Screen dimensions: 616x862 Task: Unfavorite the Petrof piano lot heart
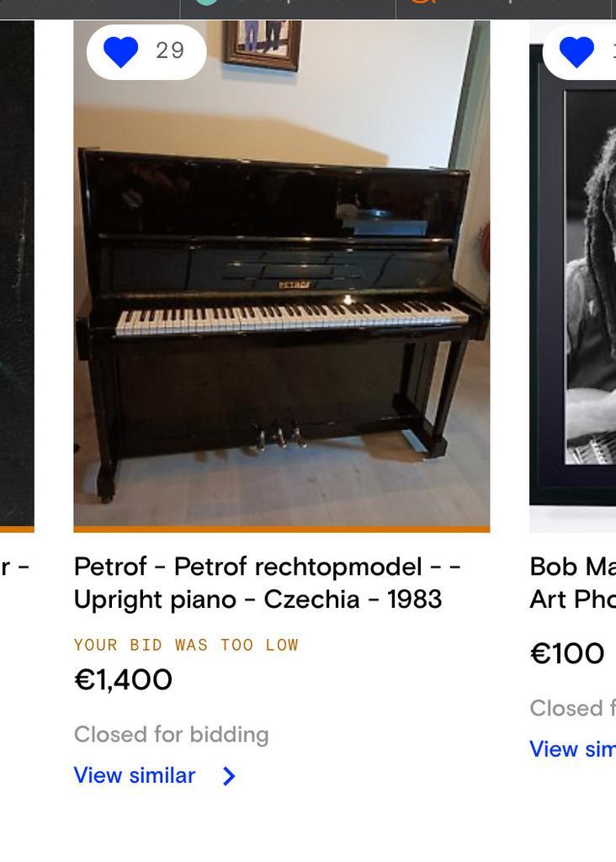[121, 51]
